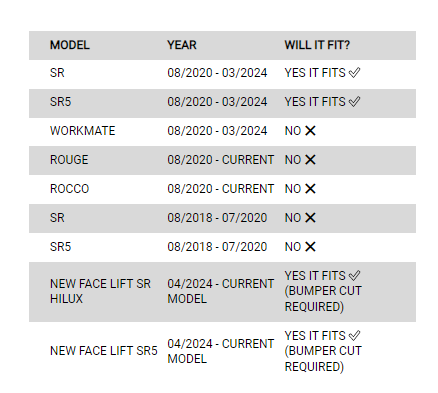This screenshot has height=393, width=438.
Task: Select the ROCCO model name
Action: click(69, 189)
